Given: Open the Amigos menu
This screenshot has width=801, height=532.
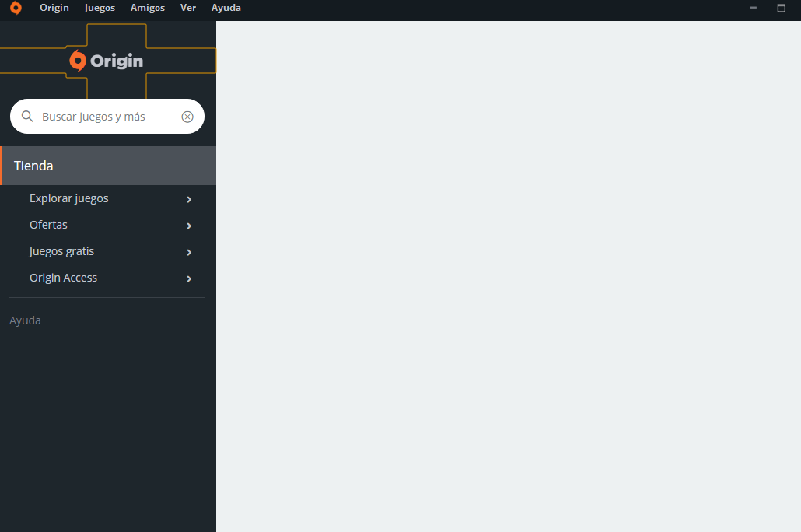Looking at the screenshot, I should [x=148, y=8].
